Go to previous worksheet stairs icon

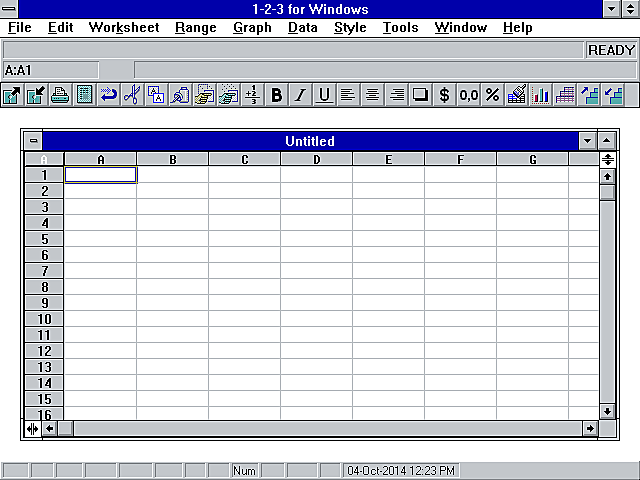pos(613,95)
